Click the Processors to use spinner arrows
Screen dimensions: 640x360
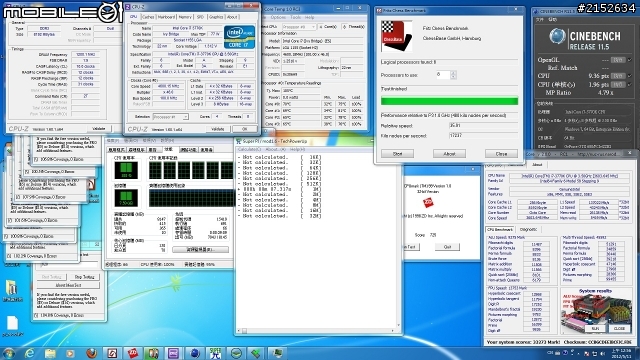(453, 75)
